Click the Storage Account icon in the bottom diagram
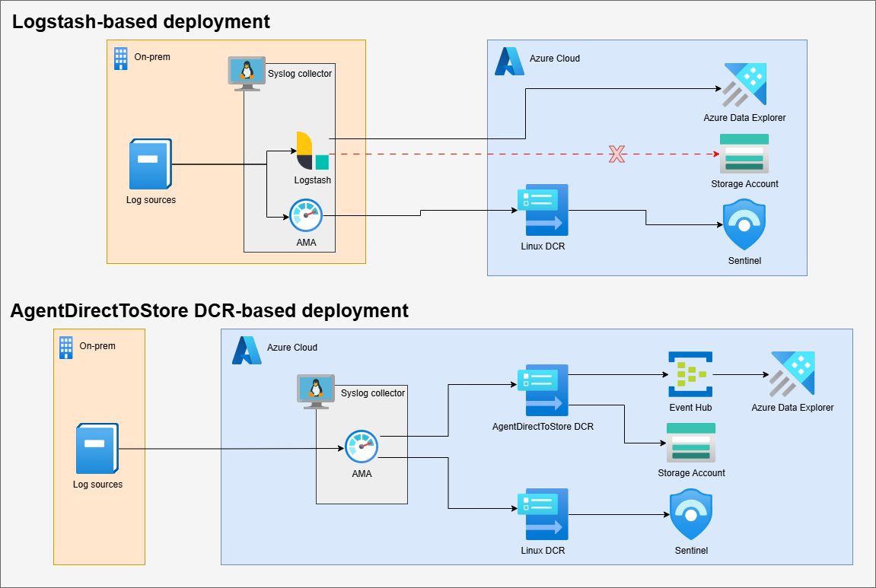The height and width of the screenshot is (588, 876). (x=691, y=442)
